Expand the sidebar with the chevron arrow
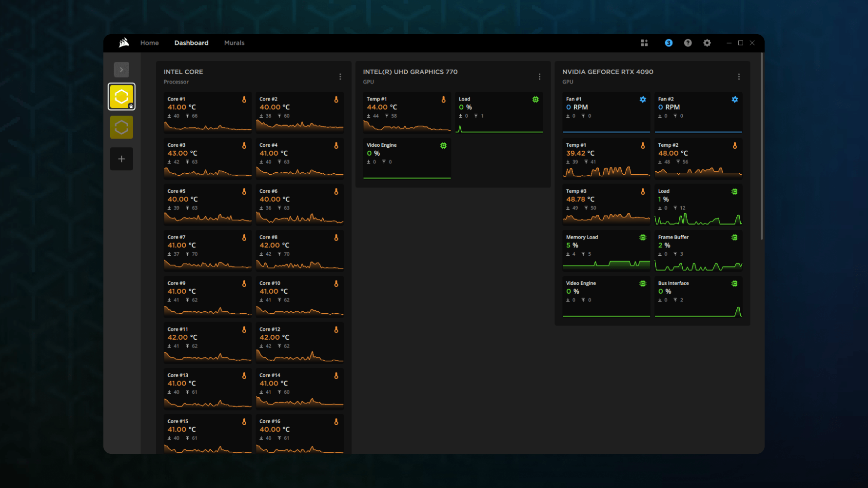This screenshot has height=488, width=868. coord(121,70)
